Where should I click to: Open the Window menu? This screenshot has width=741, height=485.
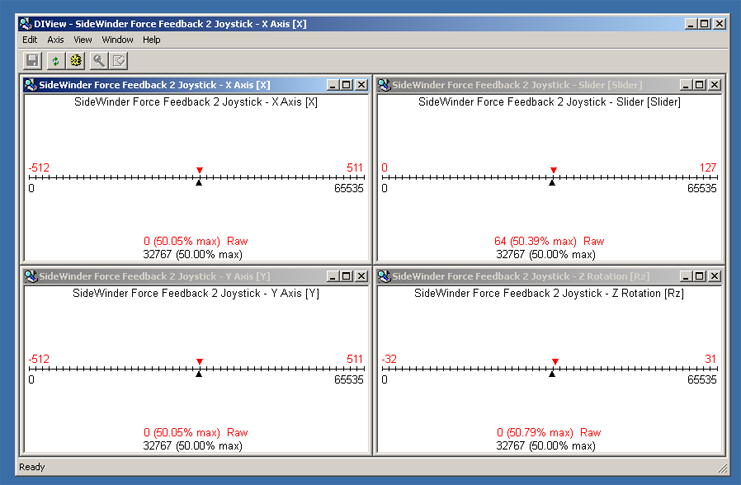[117, 40]
